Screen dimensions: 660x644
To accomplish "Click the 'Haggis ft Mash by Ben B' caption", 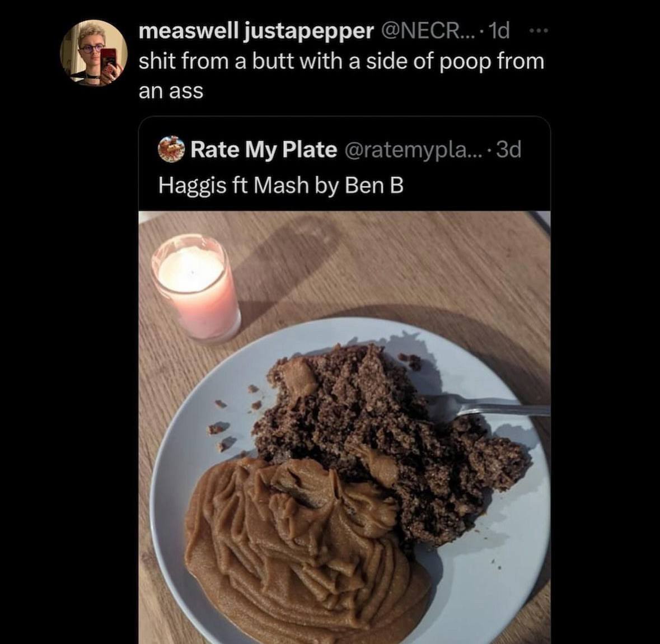I will click(280, 184).
